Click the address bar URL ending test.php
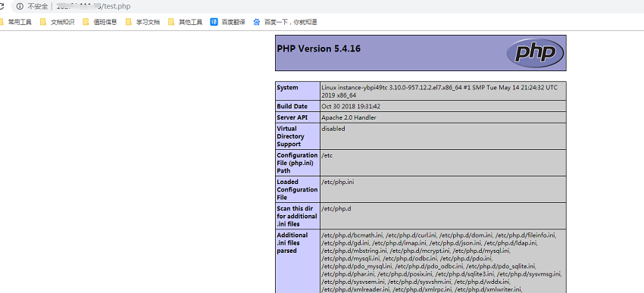 pos(93,7)
